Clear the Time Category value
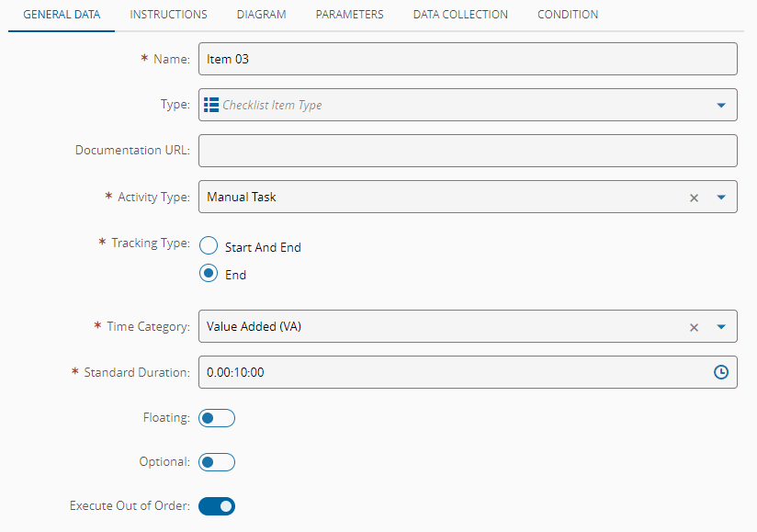 695,326
